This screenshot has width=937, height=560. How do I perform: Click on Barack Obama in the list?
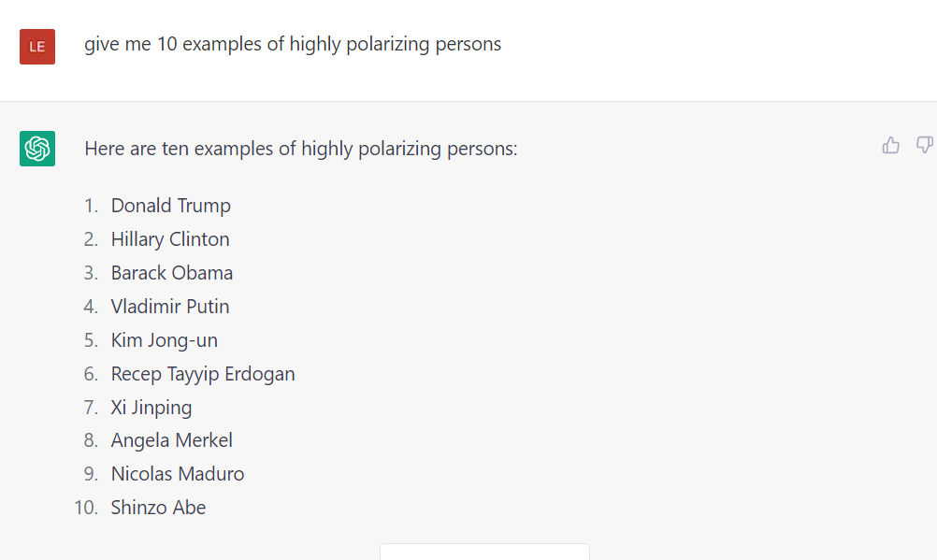click(172, 273)
